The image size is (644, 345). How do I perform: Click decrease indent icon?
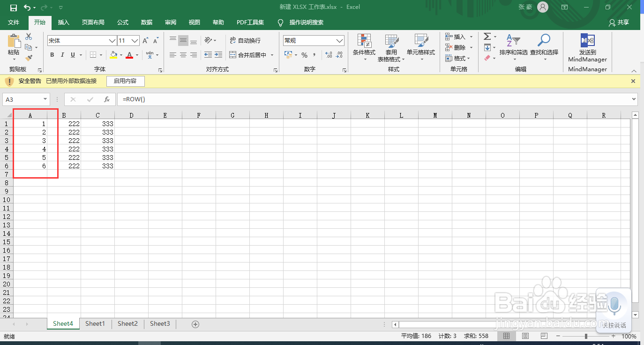point(208,55)
